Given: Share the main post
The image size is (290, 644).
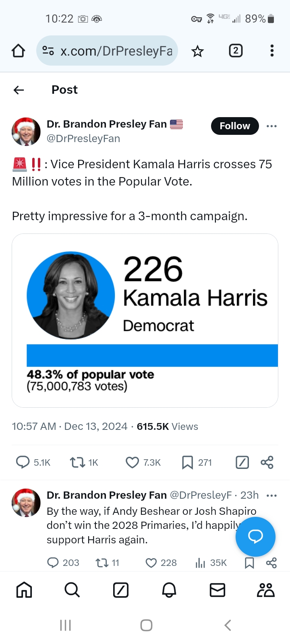Looking at the screenshot, I should pos(267,462).
